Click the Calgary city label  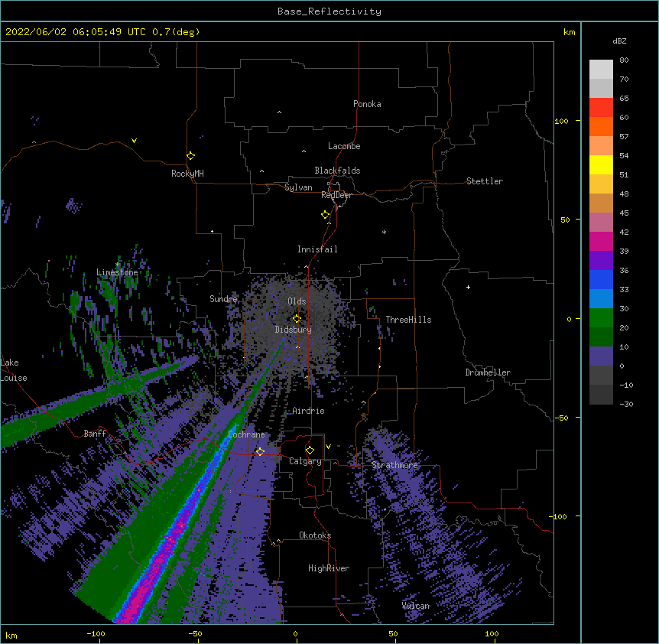click(305, 461)
